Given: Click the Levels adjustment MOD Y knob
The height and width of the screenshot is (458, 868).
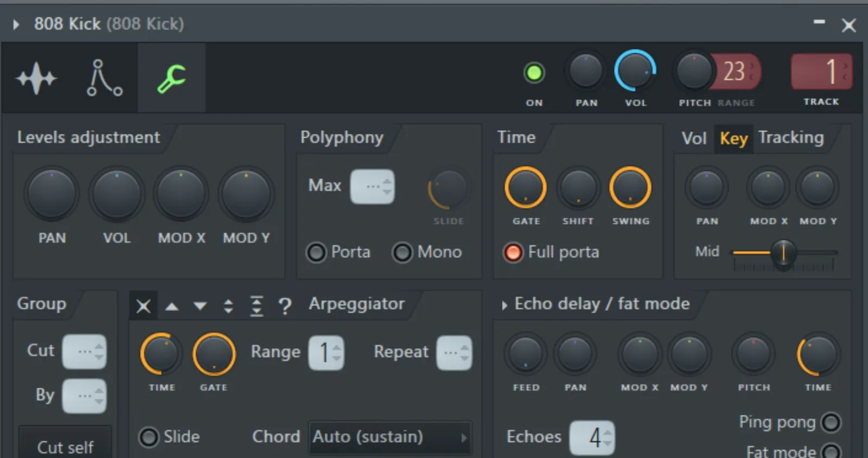Looking at the screenshot, I should coord(246,194).
